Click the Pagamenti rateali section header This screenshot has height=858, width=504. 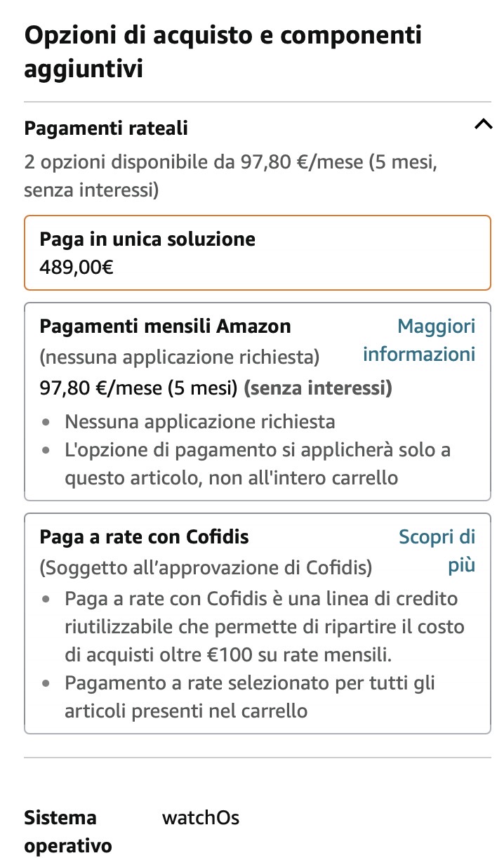coord(106,128)
